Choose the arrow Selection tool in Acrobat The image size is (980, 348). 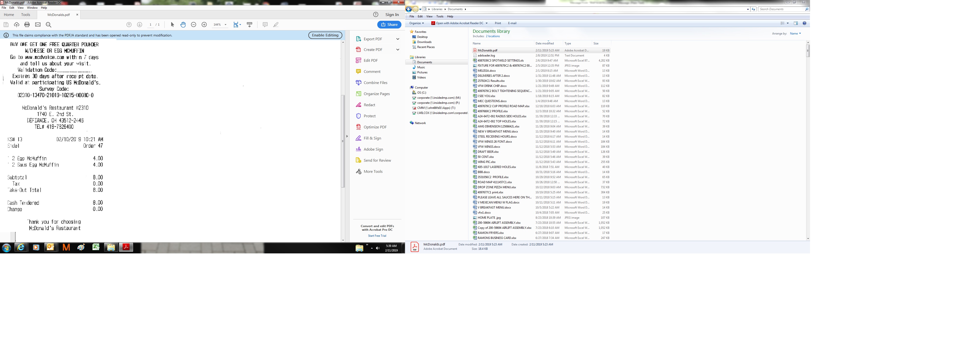pyautogui.click(x=172, y=25)
